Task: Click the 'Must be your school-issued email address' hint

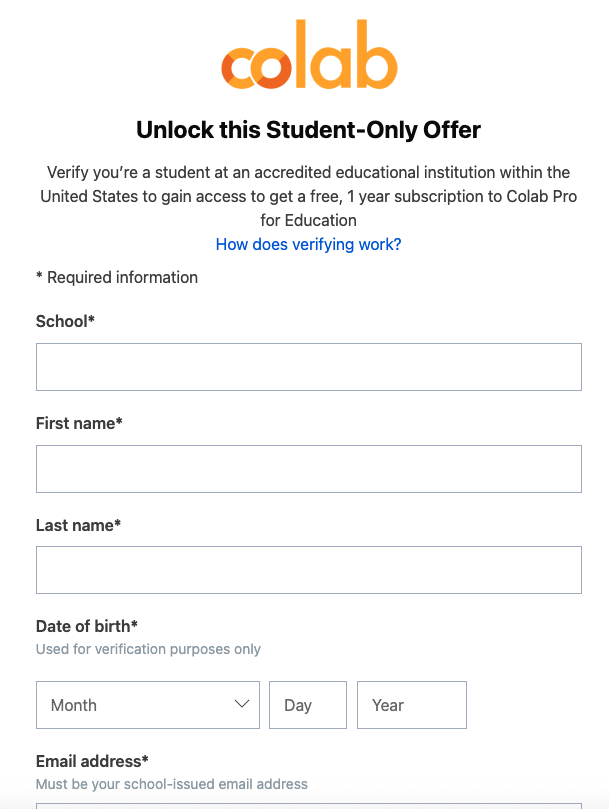Action: click(172, 784)
